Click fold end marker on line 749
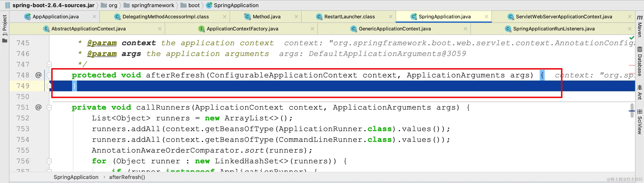Image resolution: width=644 pixels, height=183 pixels. [49, 86]
